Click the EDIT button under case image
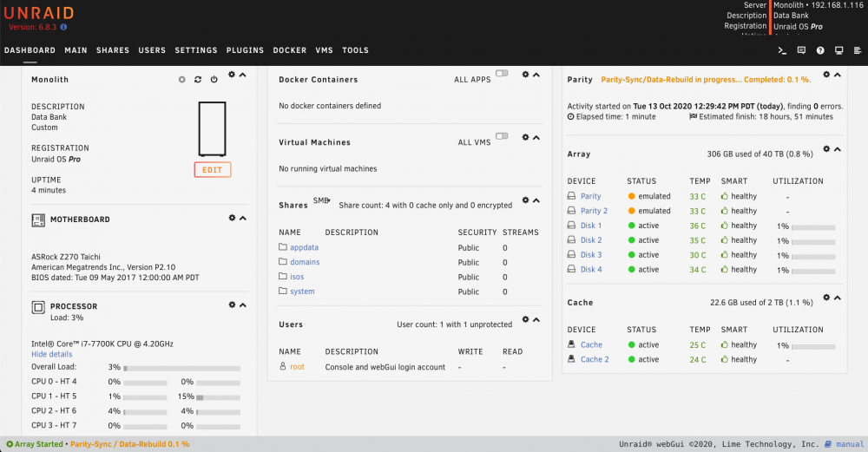This screenshot has height=452, width=868. [x=213, y=170]
